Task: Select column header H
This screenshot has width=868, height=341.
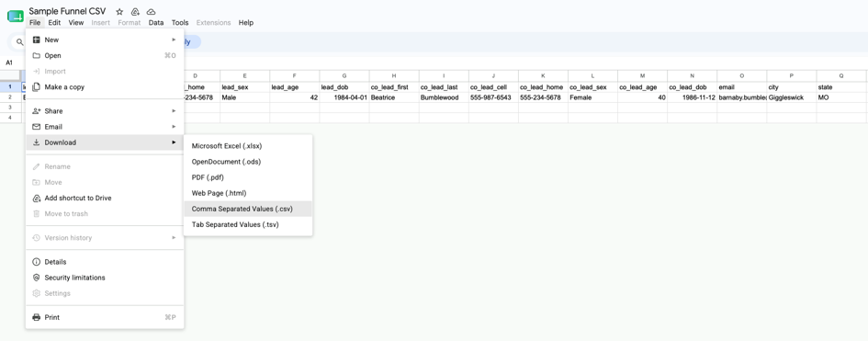Action: (394, 76)
